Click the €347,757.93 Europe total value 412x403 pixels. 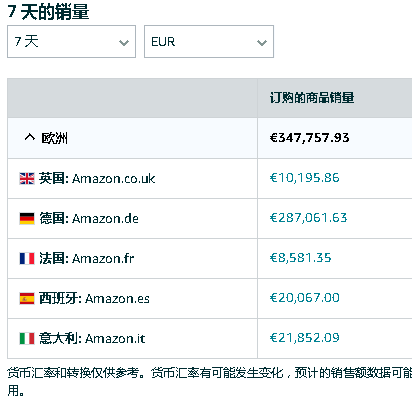click(309, 138)
